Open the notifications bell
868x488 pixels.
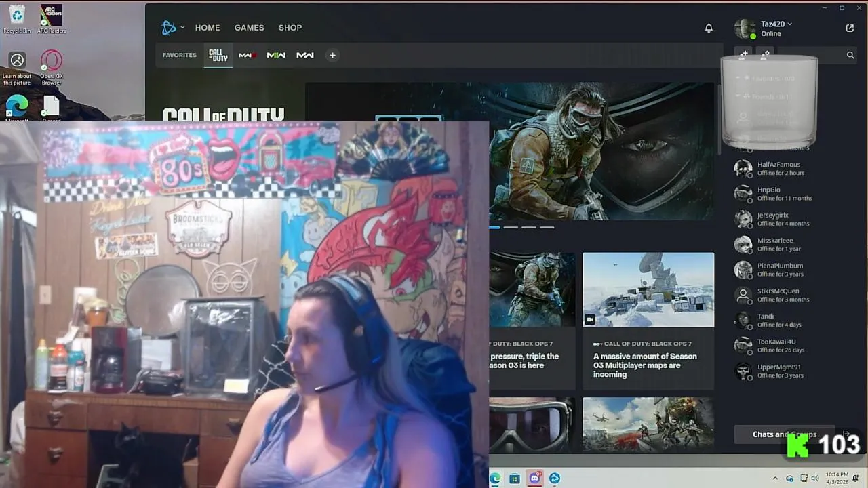click(x=709, y=28)
